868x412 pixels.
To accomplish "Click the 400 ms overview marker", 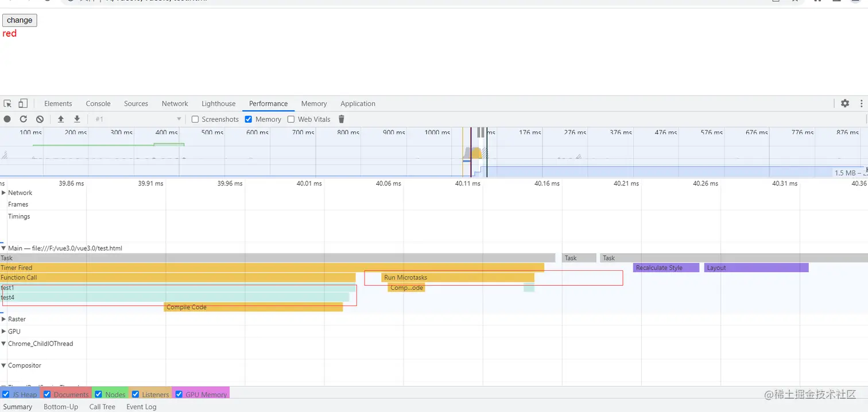I will (166, 133).
